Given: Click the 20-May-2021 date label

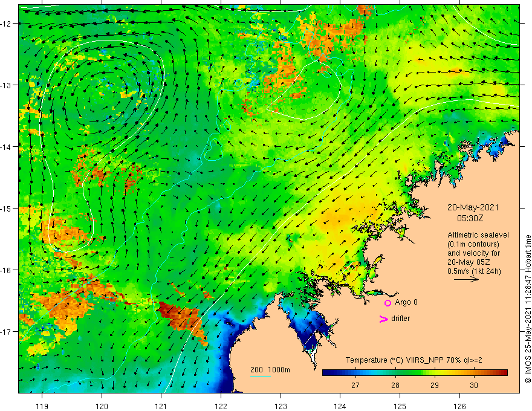Looking at the screenshot, I should pyautogui.click(x=473, y=207).
